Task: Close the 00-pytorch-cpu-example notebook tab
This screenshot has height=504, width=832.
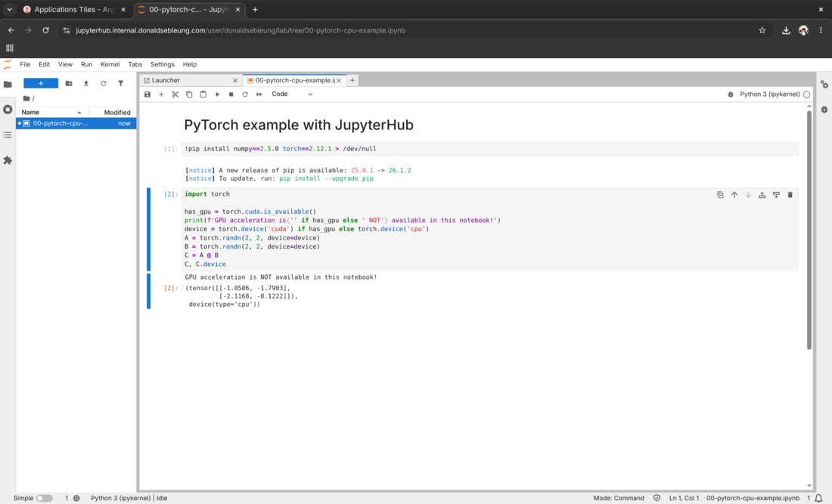Action: pyautogui.click(x=339, y=81)
